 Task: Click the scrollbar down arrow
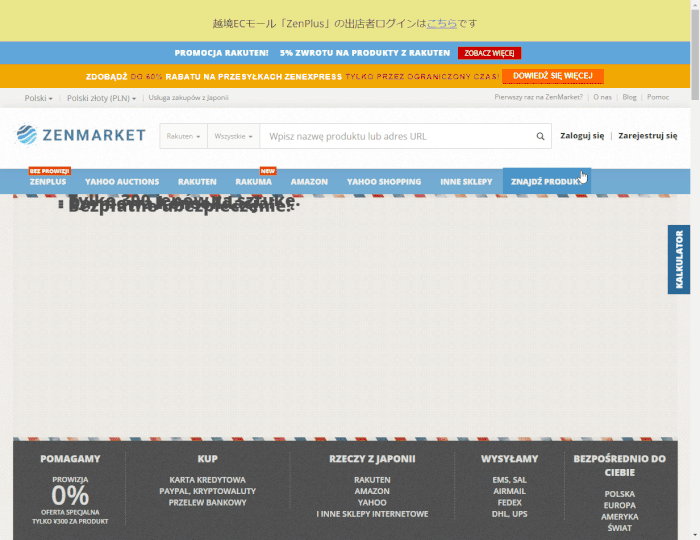pos(695,535)
